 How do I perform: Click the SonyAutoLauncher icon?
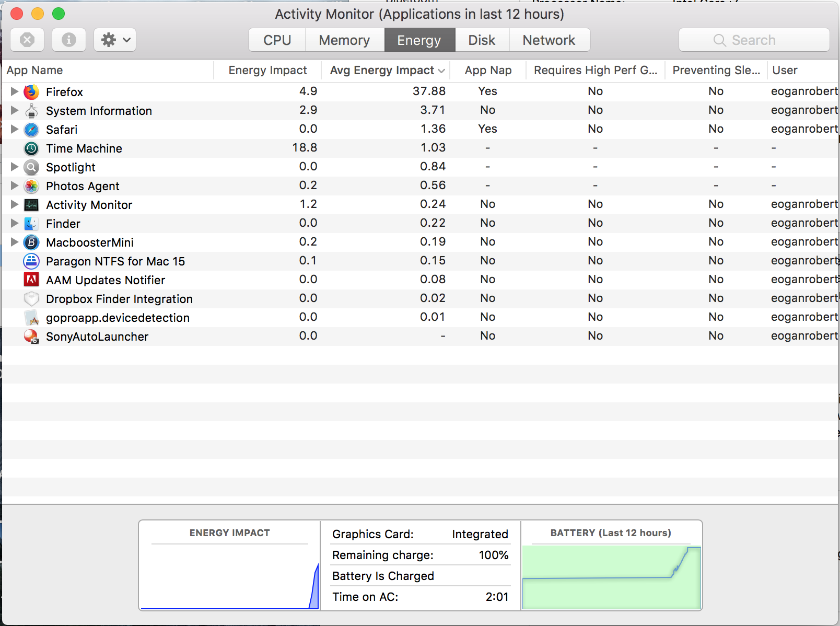coord(31,337)
